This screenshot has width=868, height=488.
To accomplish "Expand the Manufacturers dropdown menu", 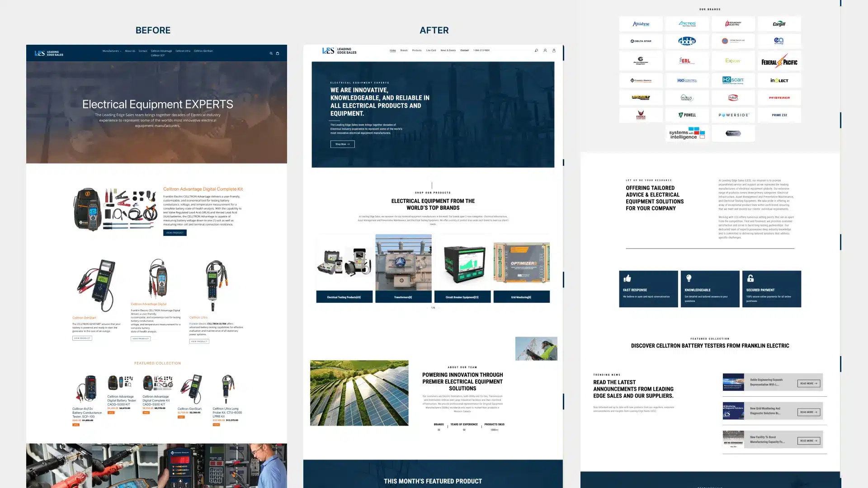I will (x=112, y=51).
